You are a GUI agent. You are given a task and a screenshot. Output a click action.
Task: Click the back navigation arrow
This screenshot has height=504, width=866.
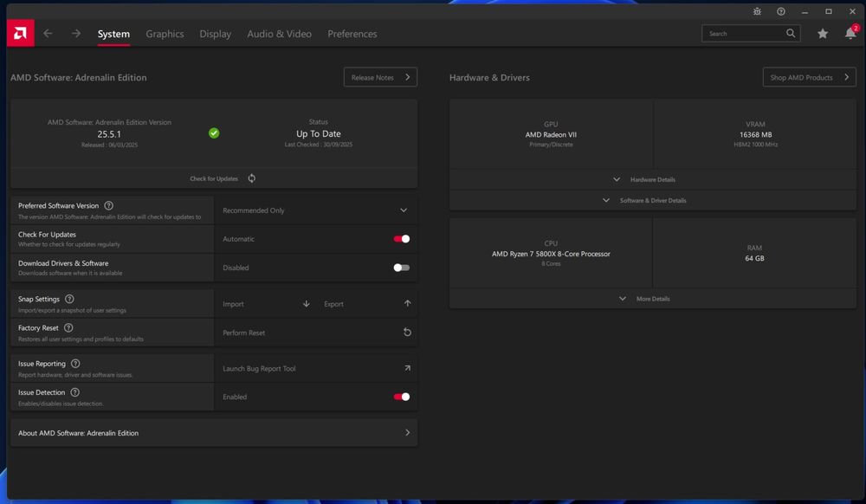[48, 34]
